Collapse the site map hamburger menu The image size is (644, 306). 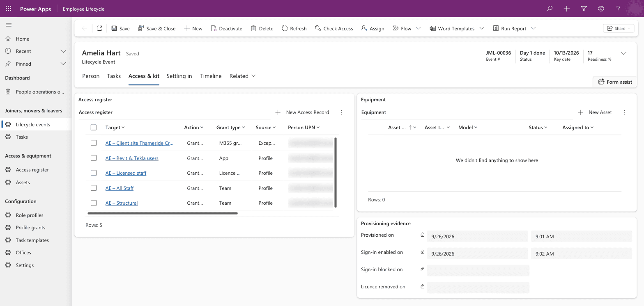[x=8, y=25]
